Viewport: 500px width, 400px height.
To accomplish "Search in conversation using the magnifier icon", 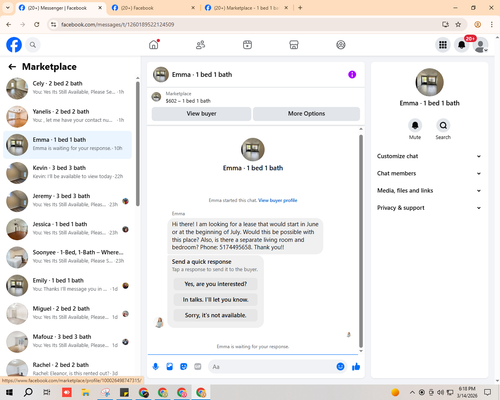I will pyautogui.click(x=443, y=125).
